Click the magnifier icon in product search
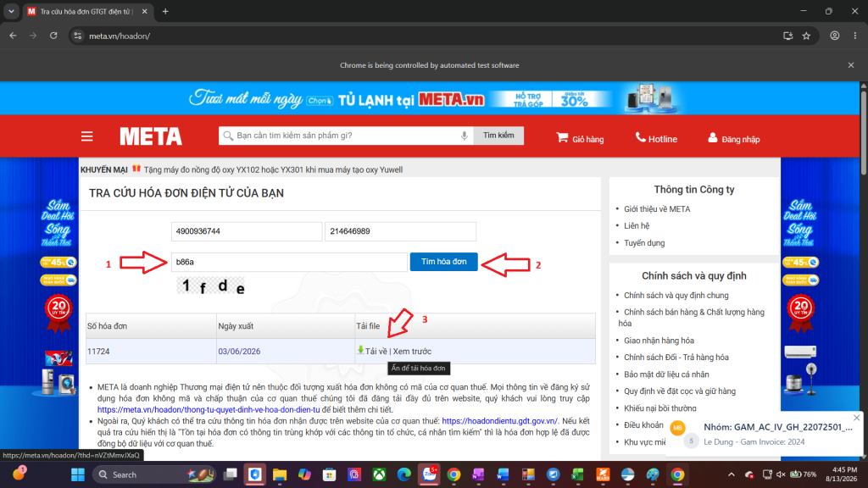Screen dimensions: 868x488 227,136
